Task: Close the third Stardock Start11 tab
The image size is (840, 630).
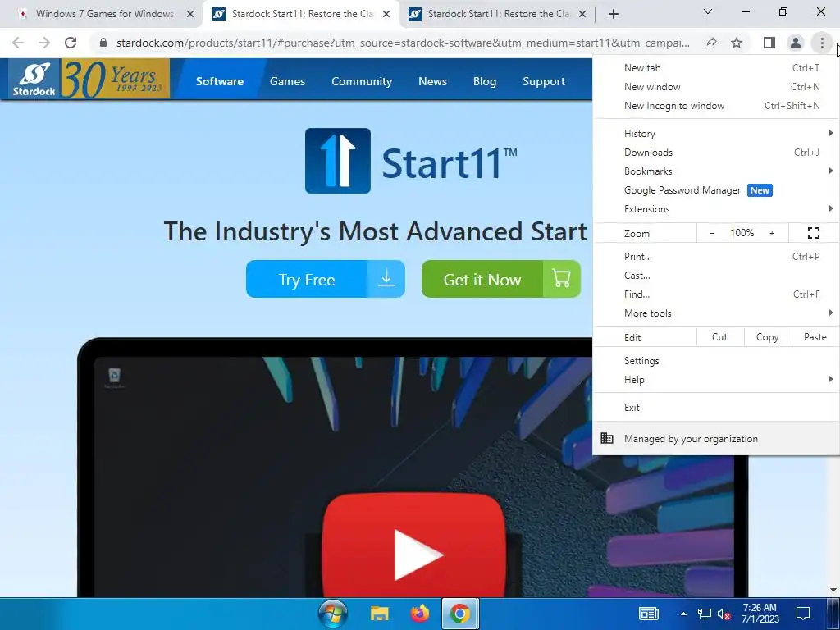Action: (x=582, y=14)
